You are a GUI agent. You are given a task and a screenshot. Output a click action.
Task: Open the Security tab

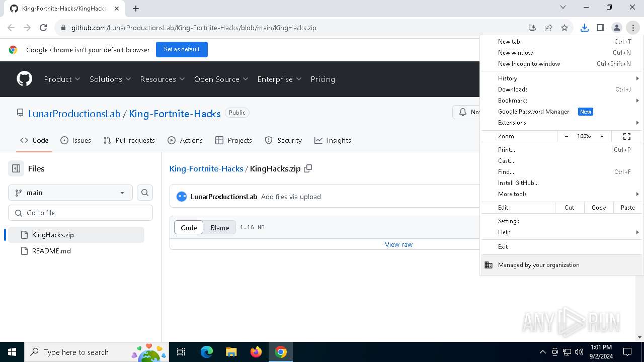pos(283,140)
